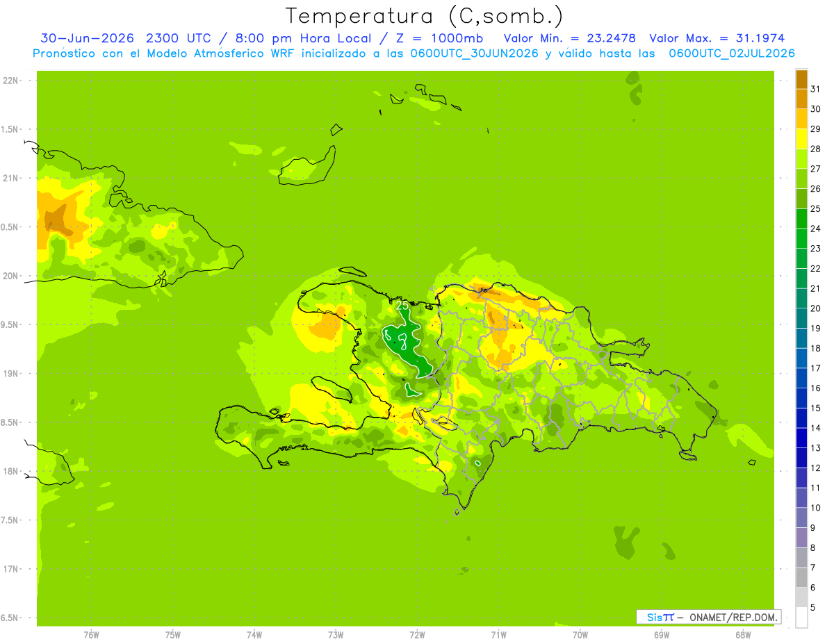The image size is (834, 644).
Task: Select the "30-Jun-2026" date text
Action: click(86, 38)
